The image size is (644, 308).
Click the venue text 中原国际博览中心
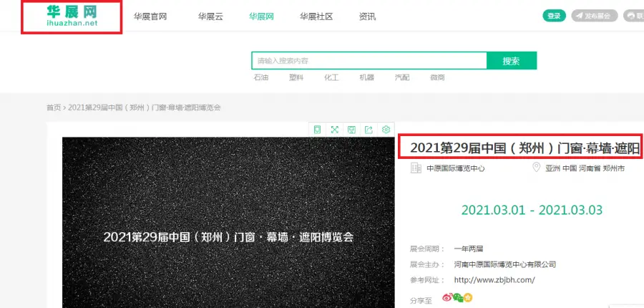pos(456,168)
